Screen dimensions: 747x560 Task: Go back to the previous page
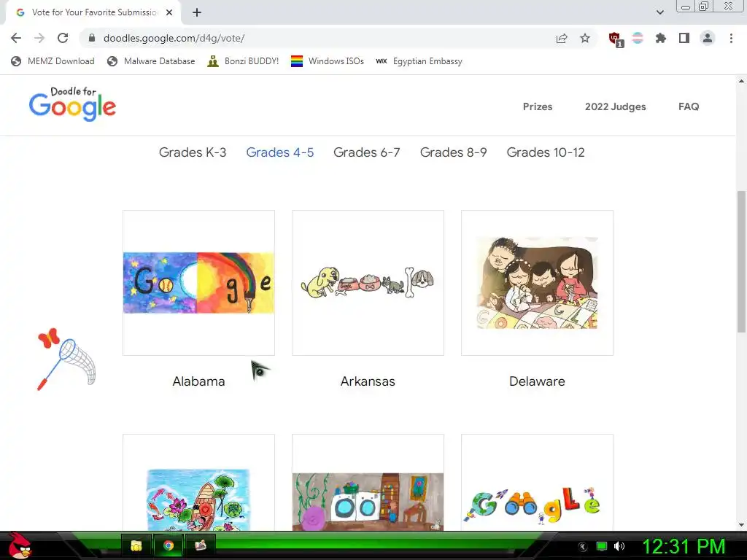[16, 38]
